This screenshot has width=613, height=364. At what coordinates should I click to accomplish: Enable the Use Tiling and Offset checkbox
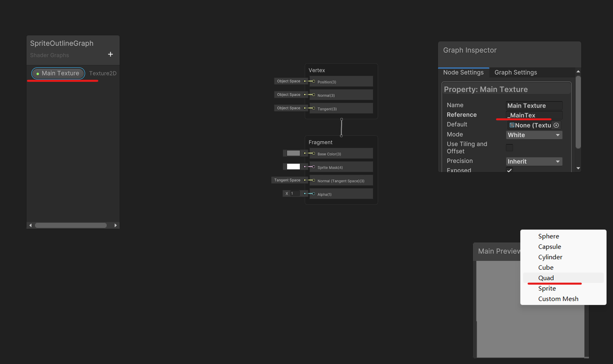click(510, 148)
